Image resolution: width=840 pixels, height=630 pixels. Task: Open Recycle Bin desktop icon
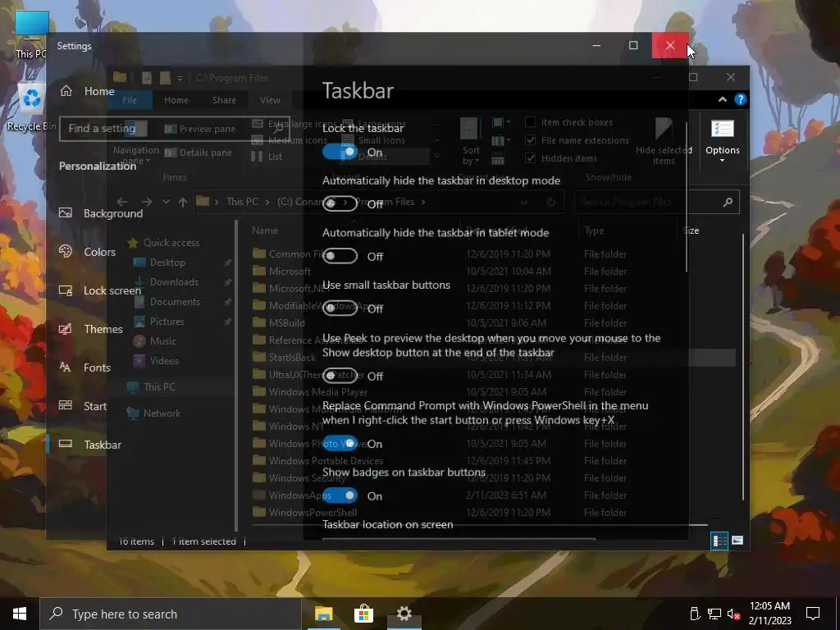[x=31, y=107]
